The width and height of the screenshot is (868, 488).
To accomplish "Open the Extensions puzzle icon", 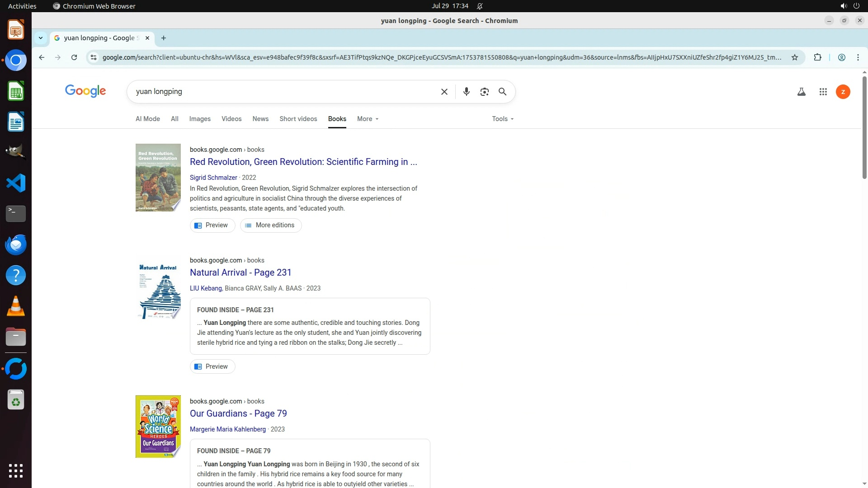I will (817, 57).
